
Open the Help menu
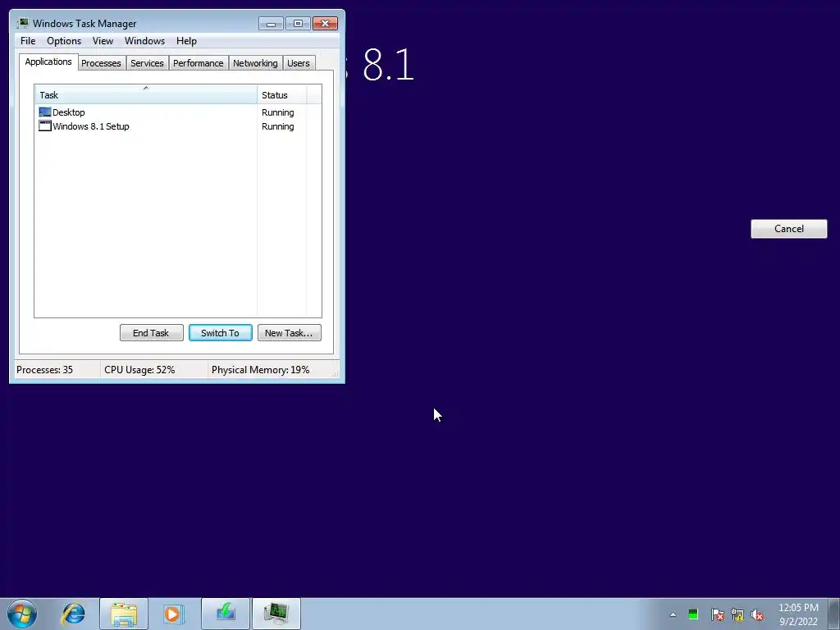point(186,41)
